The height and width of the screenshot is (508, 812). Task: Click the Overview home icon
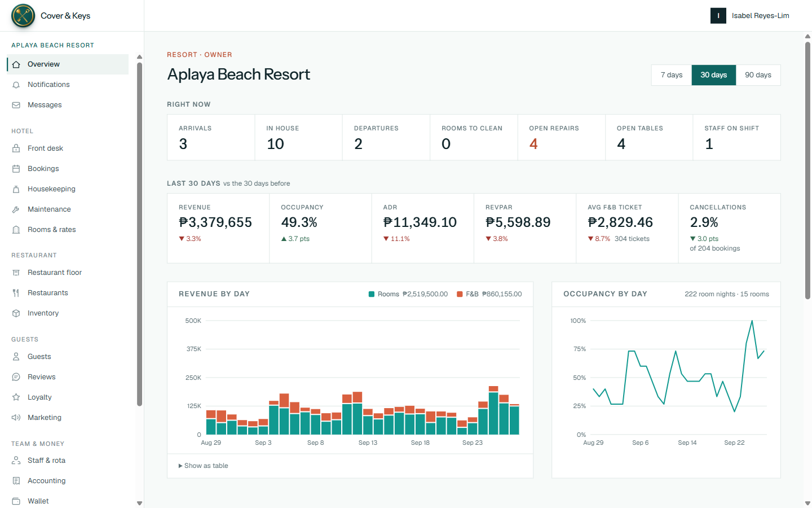tap(16, 64)
